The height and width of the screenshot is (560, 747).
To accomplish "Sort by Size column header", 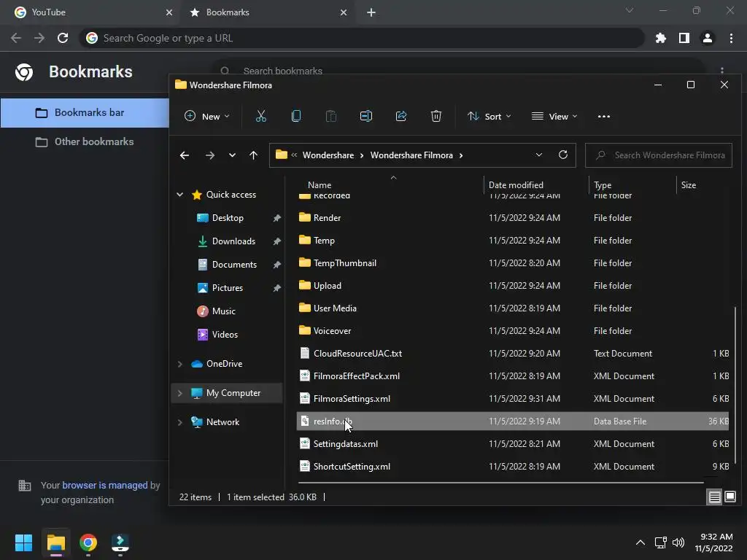I will (689, 184).
